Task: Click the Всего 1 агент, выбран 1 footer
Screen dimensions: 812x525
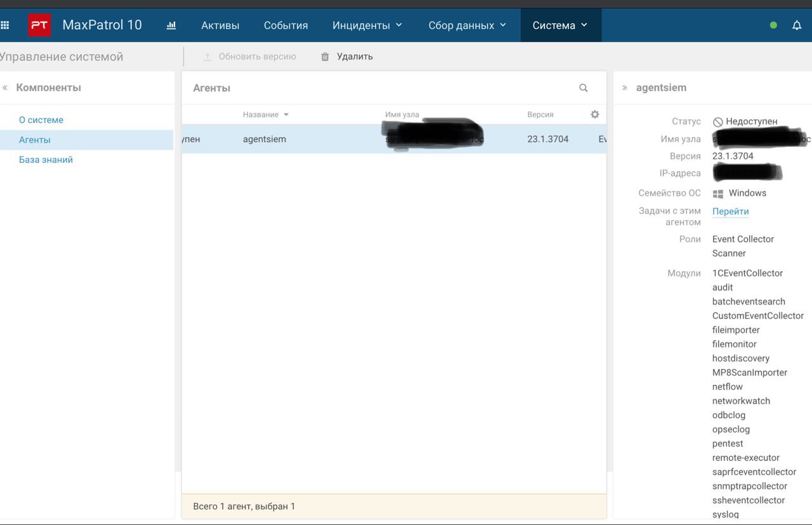Action: click(x=244, y=507)
